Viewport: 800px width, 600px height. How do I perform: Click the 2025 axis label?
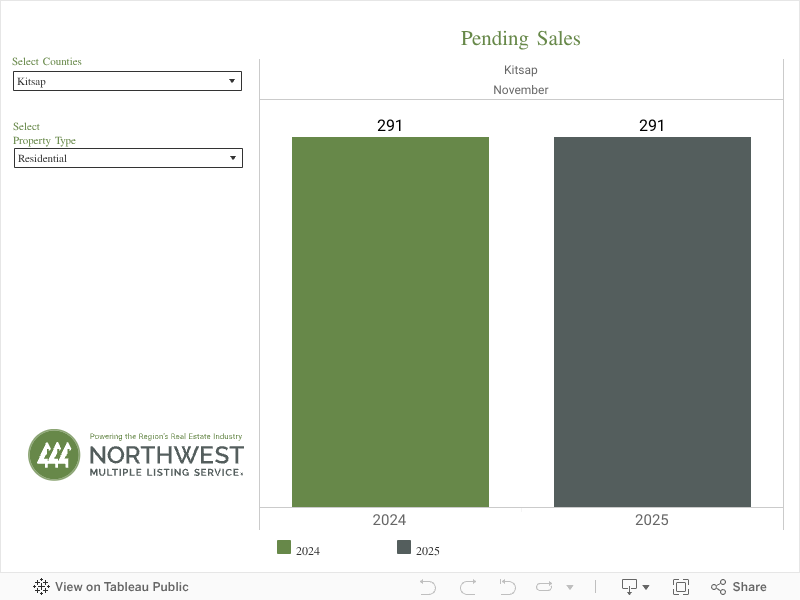(x=652, y=520)
